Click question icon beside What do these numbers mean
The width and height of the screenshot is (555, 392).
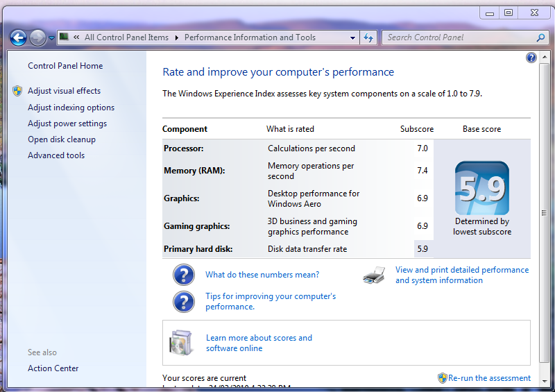click(x=184, y=275)
